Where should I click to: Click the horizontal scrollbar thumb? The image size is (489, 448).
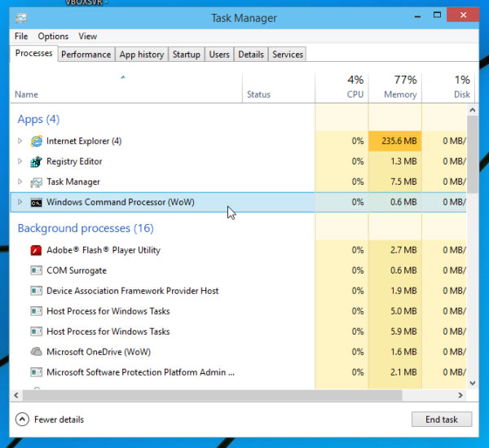coord(213,395)
